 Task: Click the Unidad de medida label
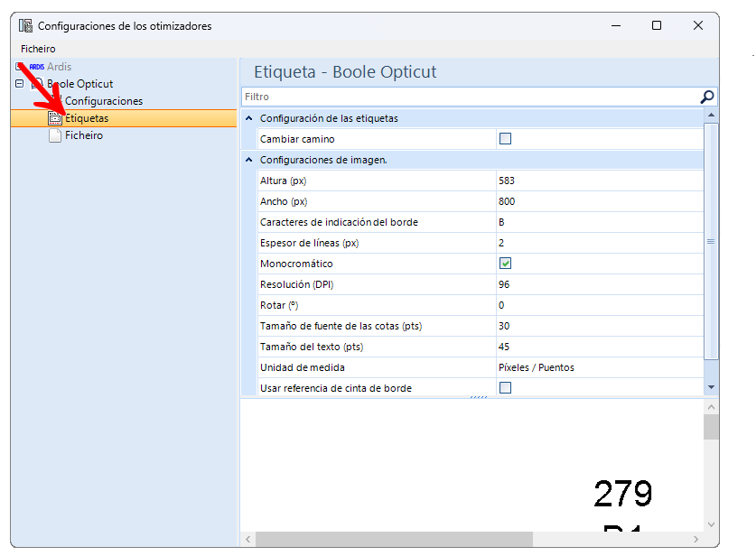[x=303, y=367]
